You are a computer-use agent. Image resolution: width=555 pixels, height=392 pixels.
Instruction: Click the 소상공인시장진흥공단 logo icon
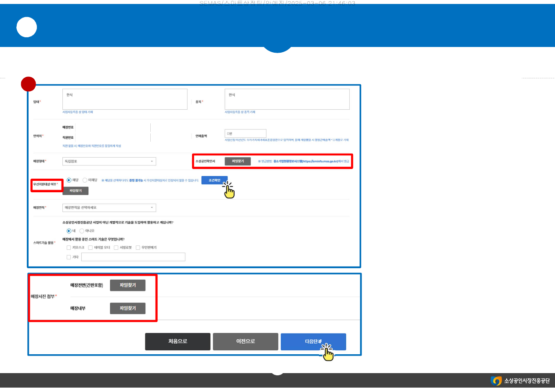click(x=496, y=381)
